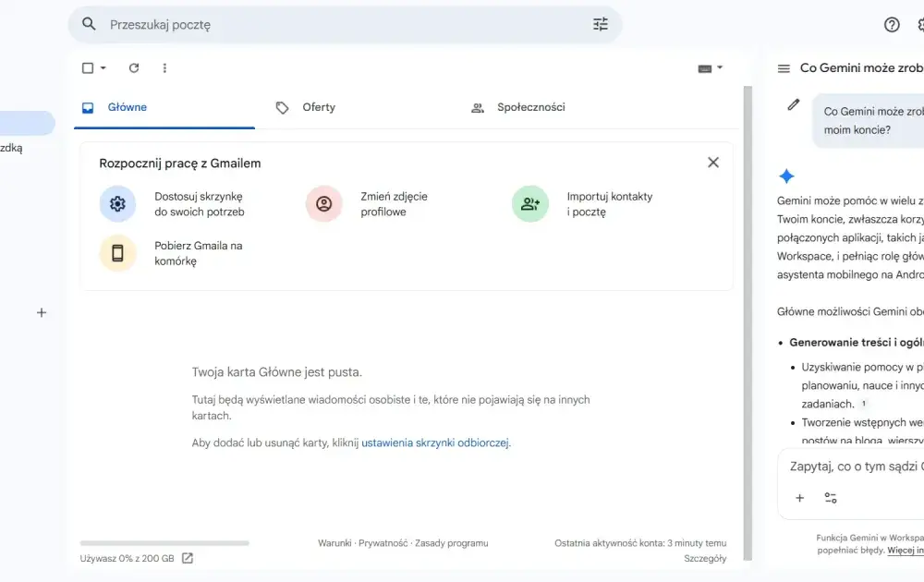Viewport: 924px width, 582px height.
Task: Open Importuj kontakty i pocztę text
Action: point(610,204)
